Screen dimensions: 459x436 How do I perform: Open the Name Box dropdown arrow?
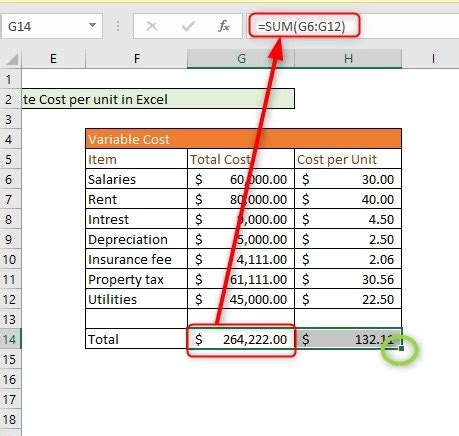(92, 25)
